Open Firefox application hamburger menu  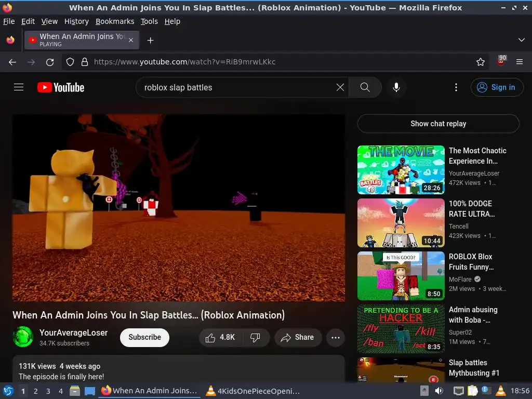pyautogui.click(x=520, y=62)
